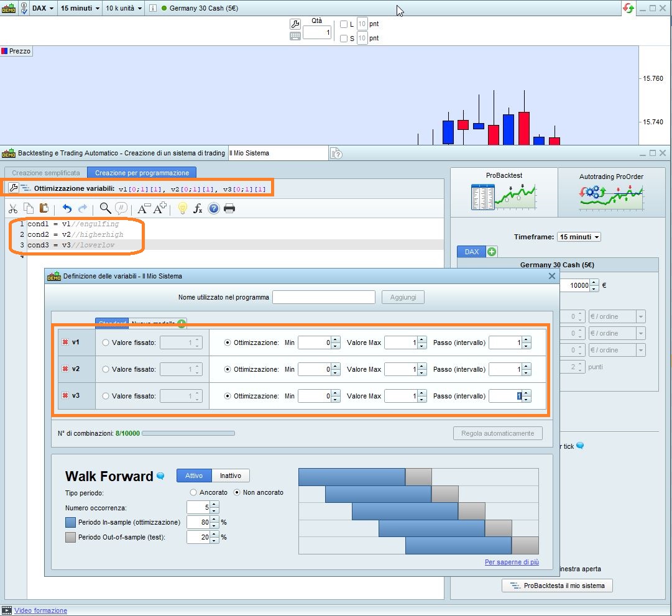Switch to Creazione semplificata tab
672x616 pixels.
coord(46,173)
